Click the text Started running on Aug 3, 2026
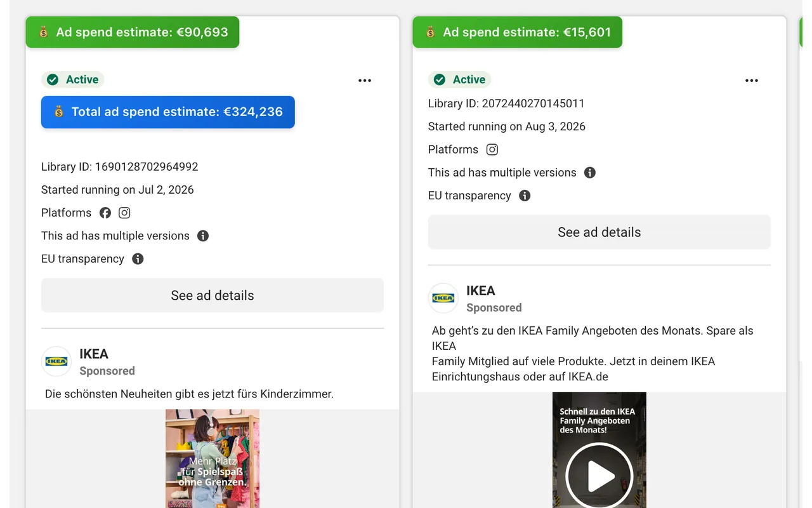The image size is (812, 508). [x=507, y=126]
